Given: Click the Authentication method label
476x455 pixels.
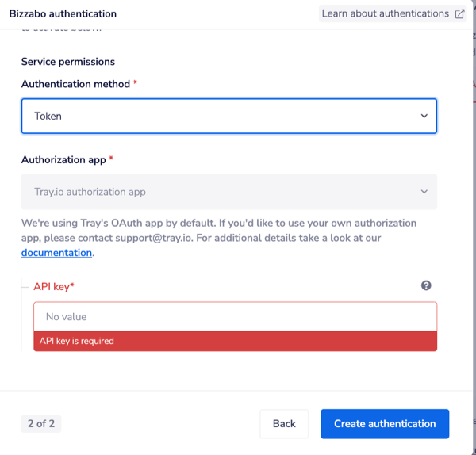Looking at the screenshot, I should pos(76,84).
